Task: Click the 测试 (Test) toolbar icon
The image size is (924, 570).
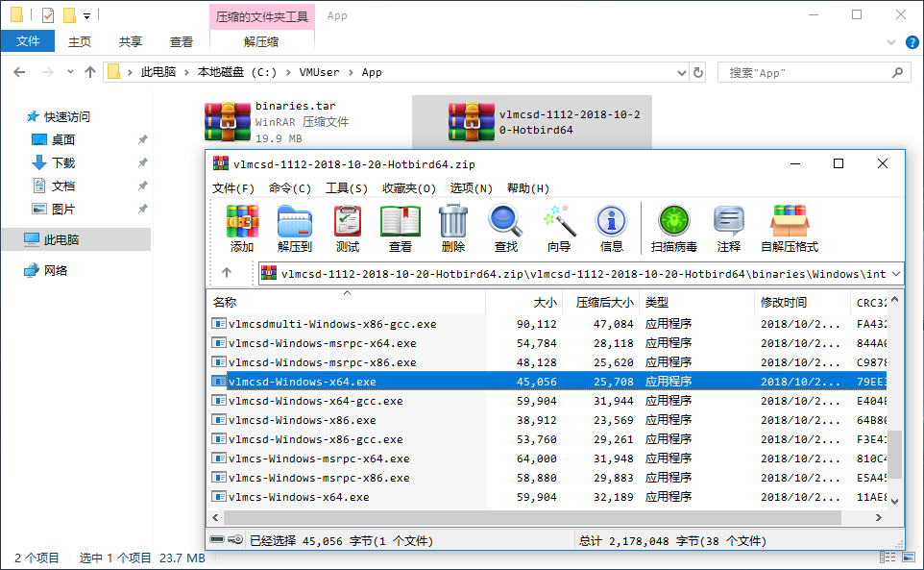Action: 348,221
